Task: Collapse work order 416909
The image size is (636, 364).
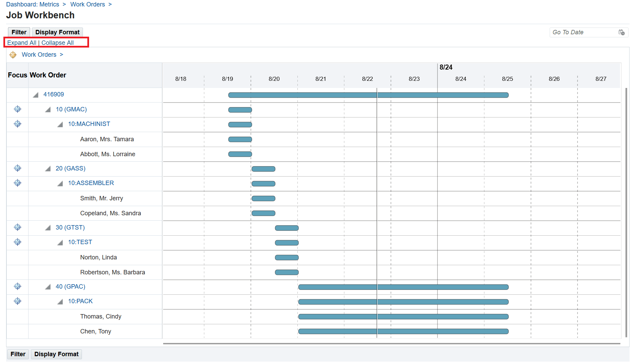Action: tap(36, 95)
